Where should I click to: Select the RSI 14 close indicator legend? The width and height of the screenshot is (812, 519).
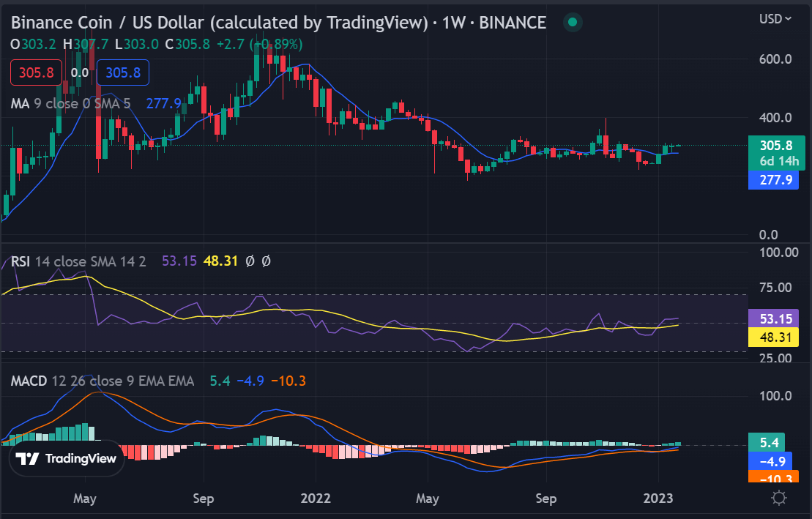(78, 261)
